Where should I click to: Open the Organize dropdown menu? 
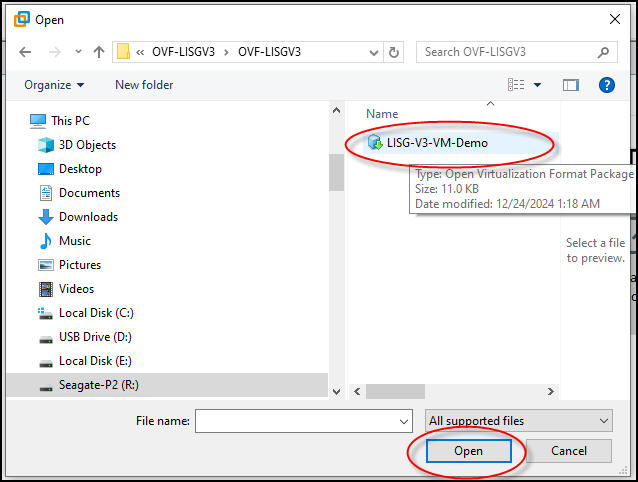click(54, 85)
